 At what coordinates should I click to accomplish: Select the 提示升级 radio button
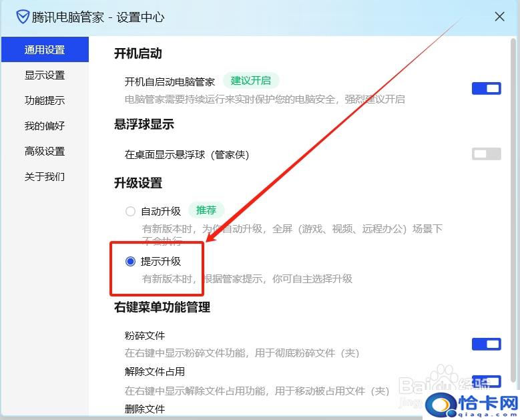(130, 262)
